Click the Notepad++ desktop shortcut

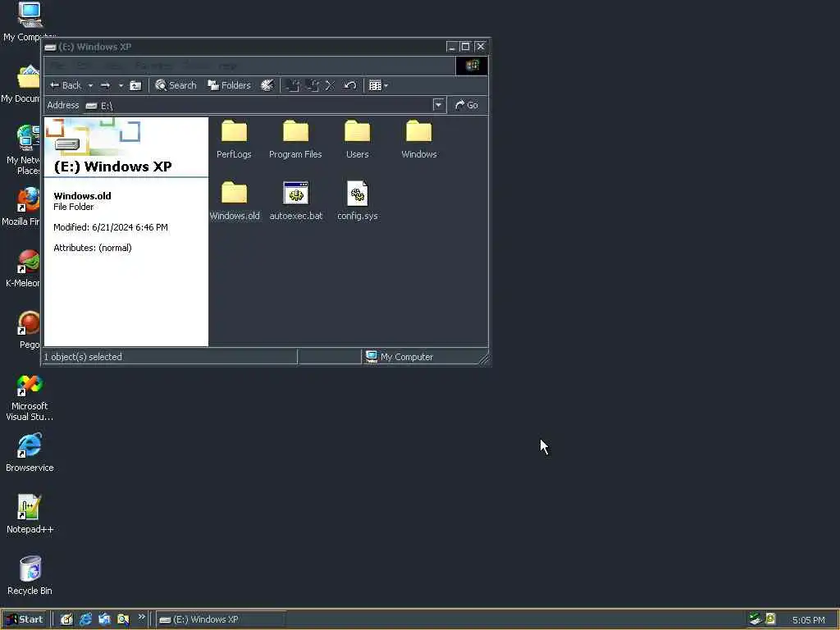pyautogui.click(x=30, y=514)
